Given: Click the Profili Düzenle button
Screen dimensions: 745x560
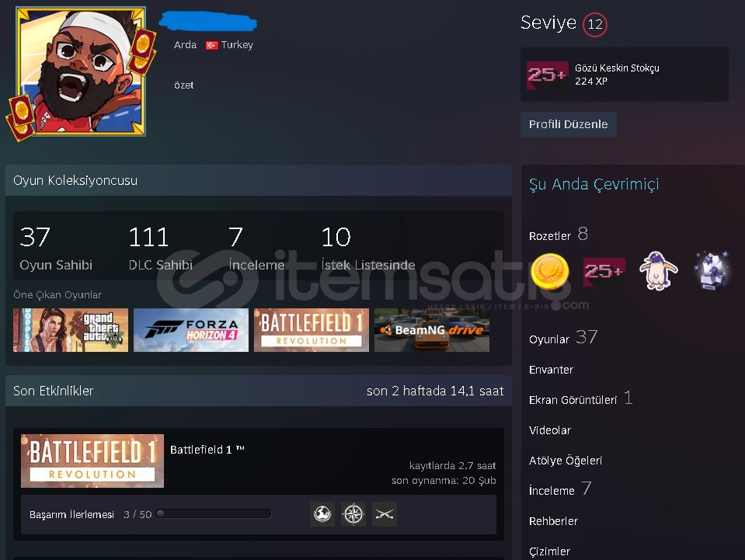Looking at the screenshot, I should [568, 124].
